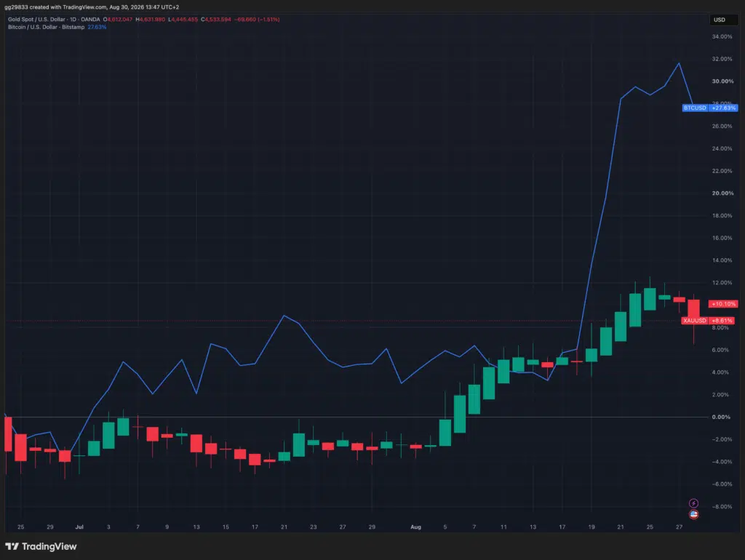The height and width of the screenshot is (560, 745).
Task: Click the 20.00% price axis label
Action: coord(722,193)
